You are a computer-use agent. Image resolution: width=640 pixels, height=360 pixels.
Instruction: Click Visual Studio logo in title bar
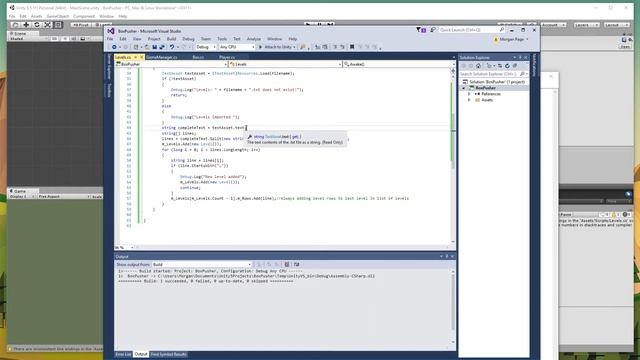click(111, 31)
